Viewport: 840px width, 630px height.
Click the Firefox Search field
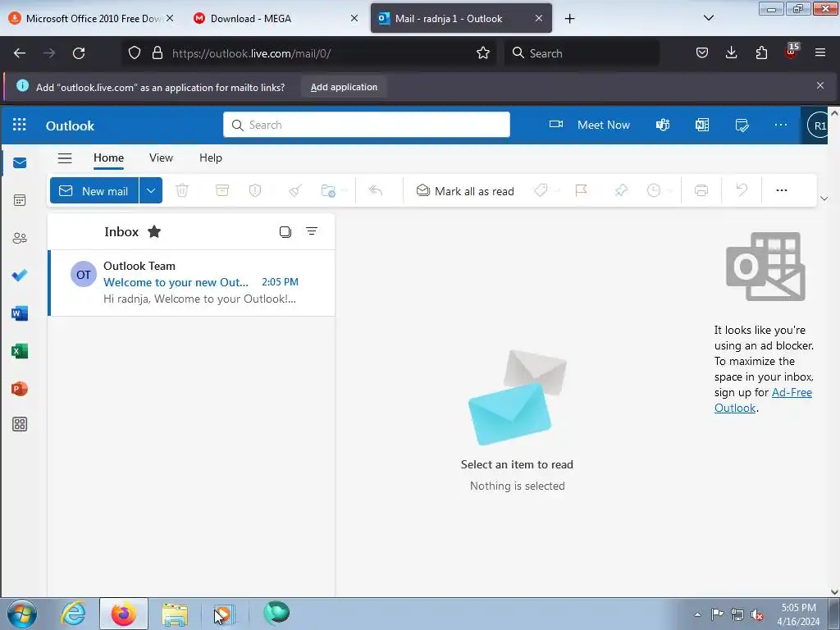tap(582, 53)
